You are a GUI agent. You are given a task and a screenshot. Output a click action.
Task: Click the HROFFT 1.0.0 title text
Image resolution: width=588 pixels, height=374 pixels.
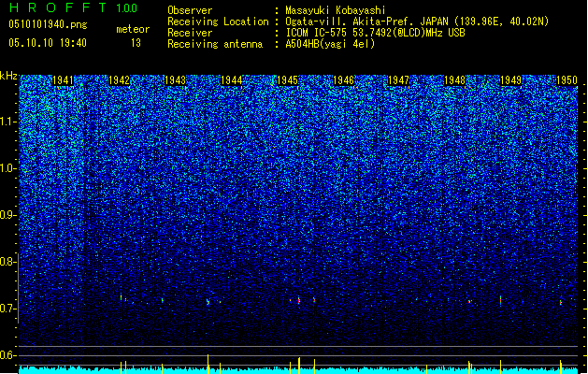(73, 7)
